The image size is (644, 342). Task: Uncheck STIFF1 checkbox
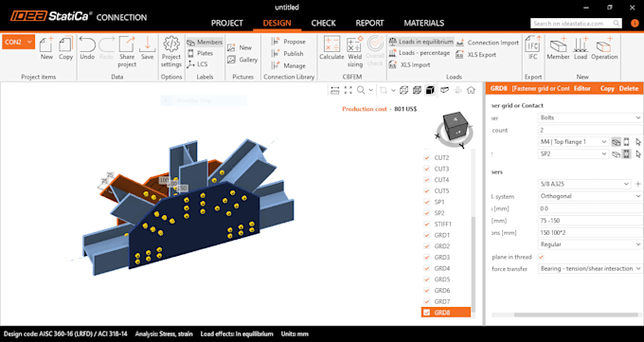[x=427, y=224]
